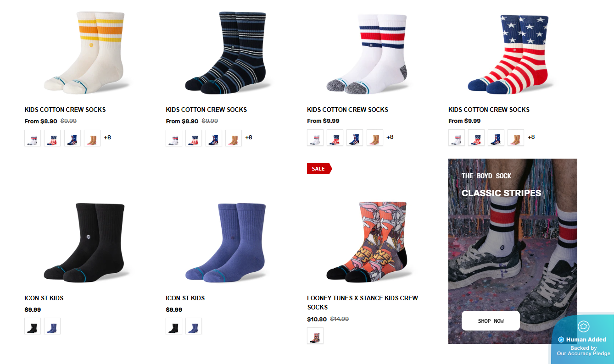This screenshot has width=614, height=364.
Task: Choose the white sock swatch under red-striped socks
Action: (x=315, y=138)
